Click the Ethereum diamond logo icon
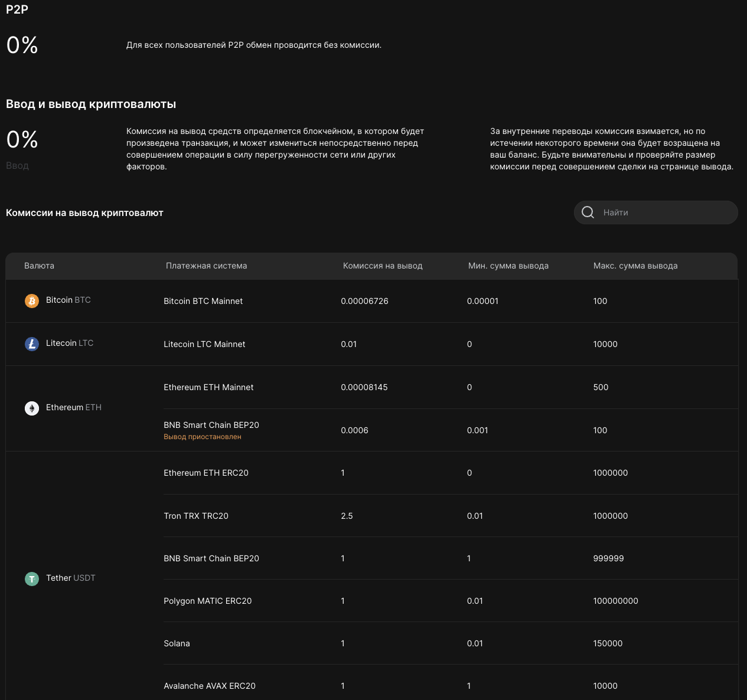This screenshot has width=747, height=700. 32,408
